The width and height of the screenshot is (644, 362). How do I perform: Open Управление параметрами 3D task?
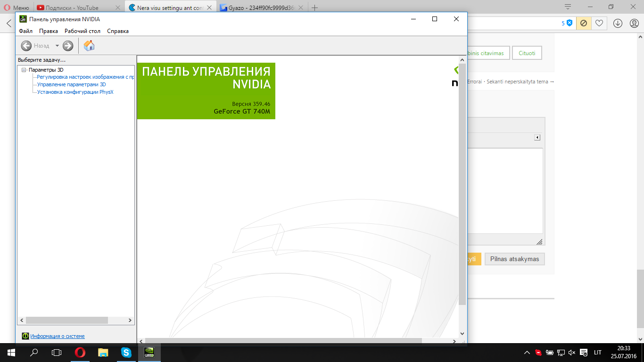[x=72, y=84]
